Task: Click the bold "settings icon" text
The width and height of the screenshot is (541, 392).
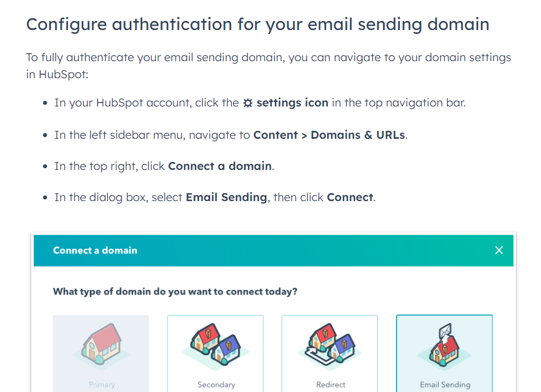Action: pos(292,103)
